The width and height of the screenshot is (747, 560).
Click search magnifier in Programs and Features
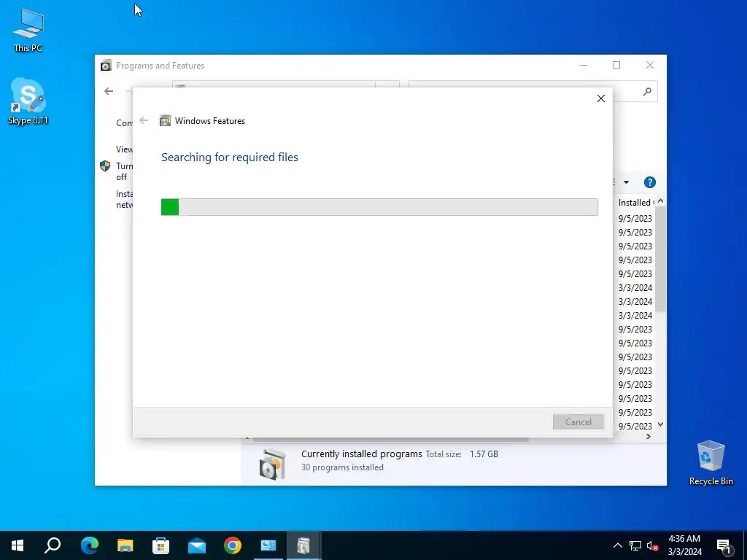pyautogui.click(x=647, y=91)
